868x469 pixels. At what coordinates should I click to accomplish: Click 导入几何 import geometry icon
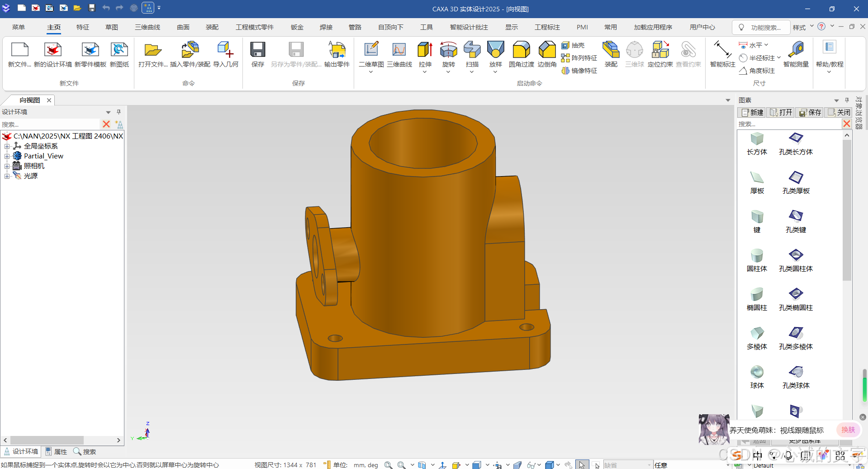coord(225,50)
